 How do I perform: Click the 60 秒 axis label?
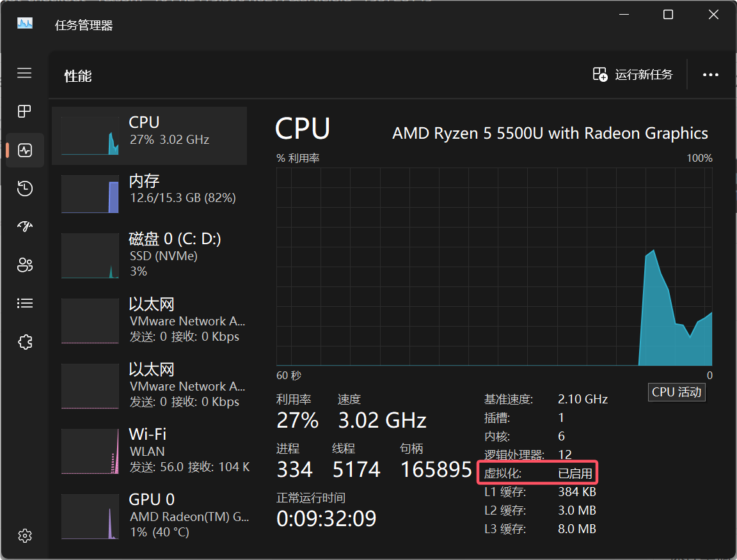click(289, 375)
